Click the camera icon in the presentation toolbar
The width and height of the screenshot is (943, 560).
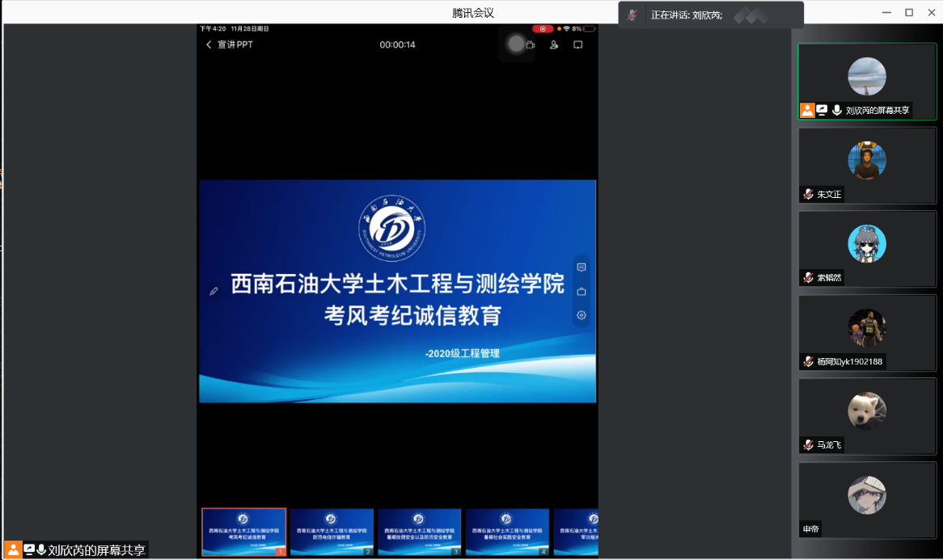531,45
